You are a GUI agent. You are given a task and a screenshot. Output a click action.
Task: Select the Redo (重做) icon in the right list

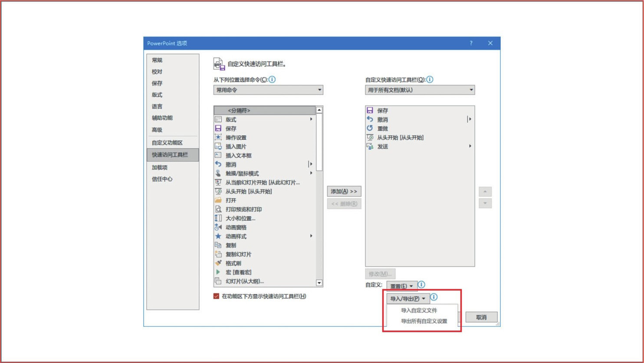370,128
